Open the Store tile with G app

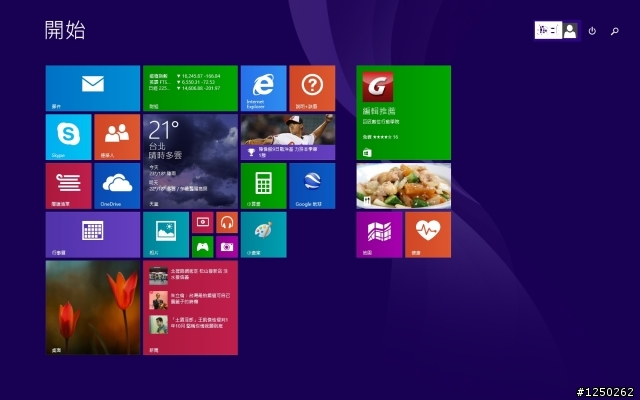404,113
